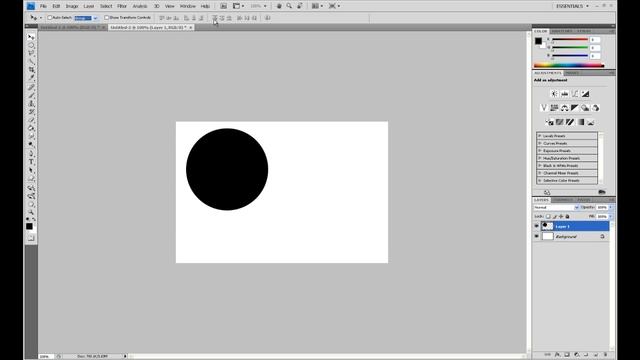Enable Show Transform Controls checkbox
This screenshot has height=360, width=640.
107,18
